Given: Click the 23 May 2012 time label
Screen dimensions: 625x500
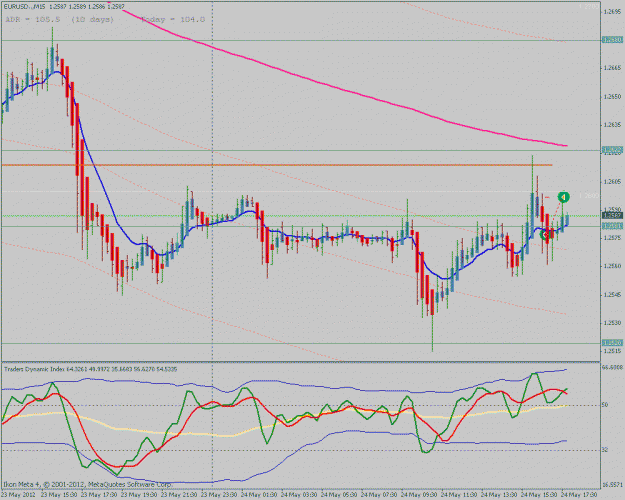Looking at the screenshot, I should [18, 495].
